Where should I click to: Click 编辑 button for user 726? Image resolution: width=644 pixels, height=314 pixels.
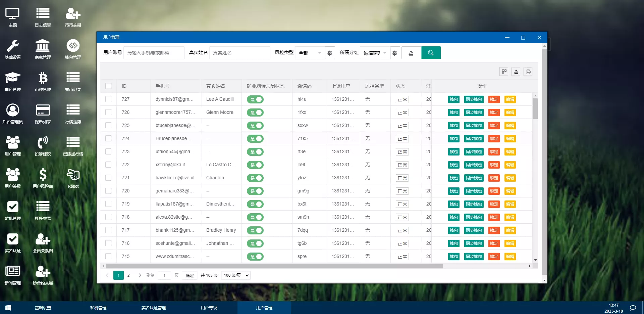click(x=510, y=113)
